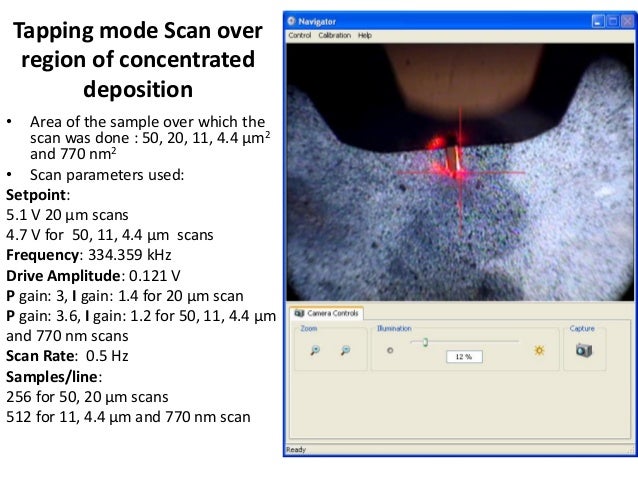Click the Illumination group label
The width and height of the screenshot is (638, 479).
coord(394,328)
